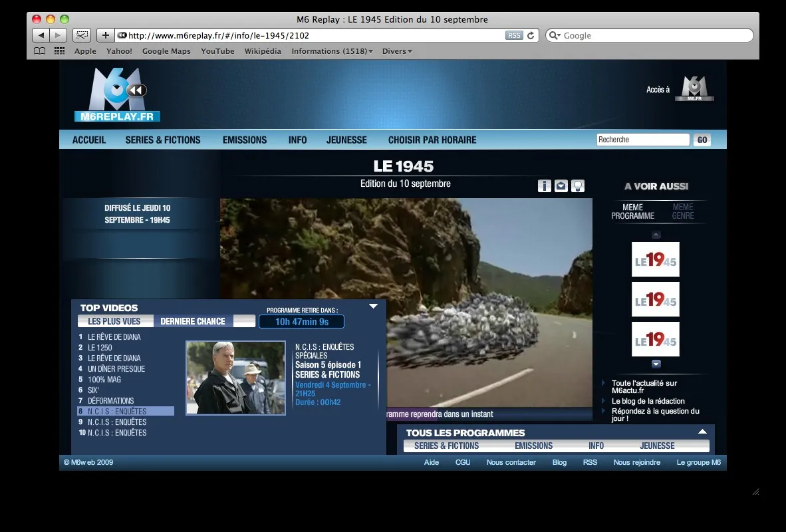Click the M6Replay.fr logo
Screen dimensions: 786x532
coord(117,94)
